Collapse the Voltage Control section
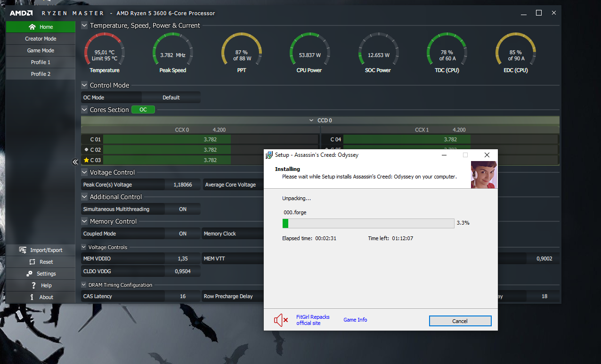 tap(84, 172)
